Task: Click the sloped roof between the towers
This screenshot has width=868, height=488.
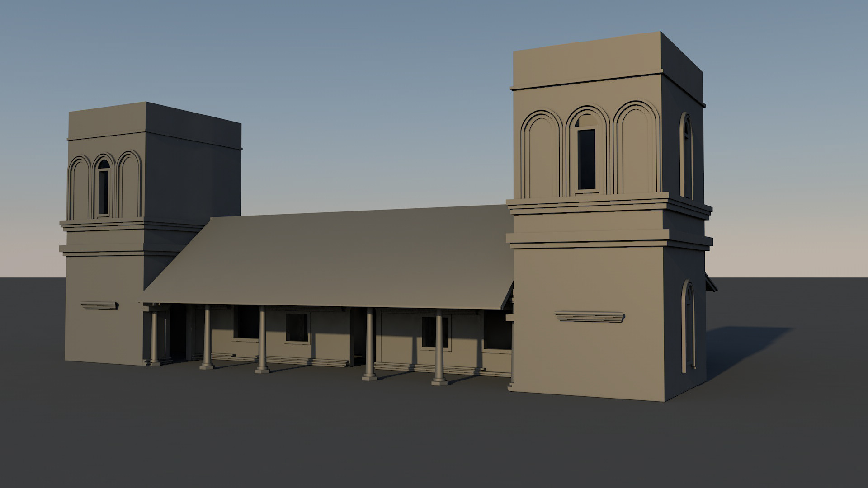Action: tap(344, 258)
